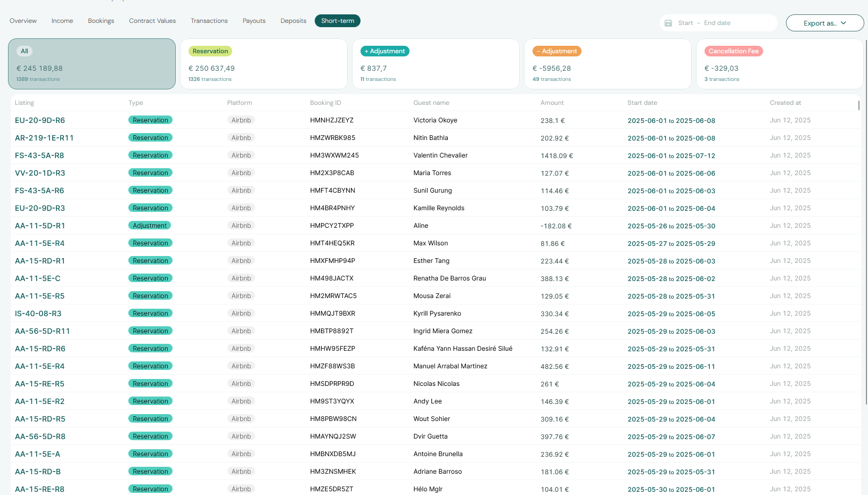
Task: Open the Bookings tab
Action: click(101, 21)
